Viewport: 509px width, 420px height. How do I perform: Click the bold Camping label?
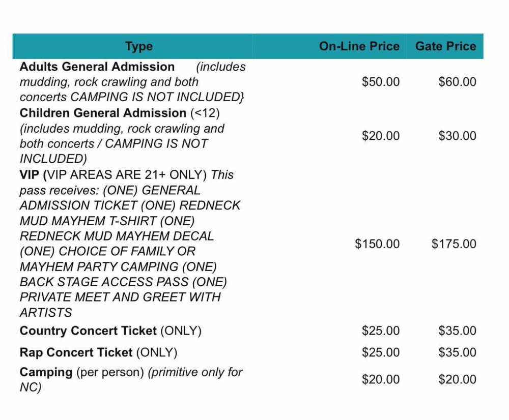(46, 372)
